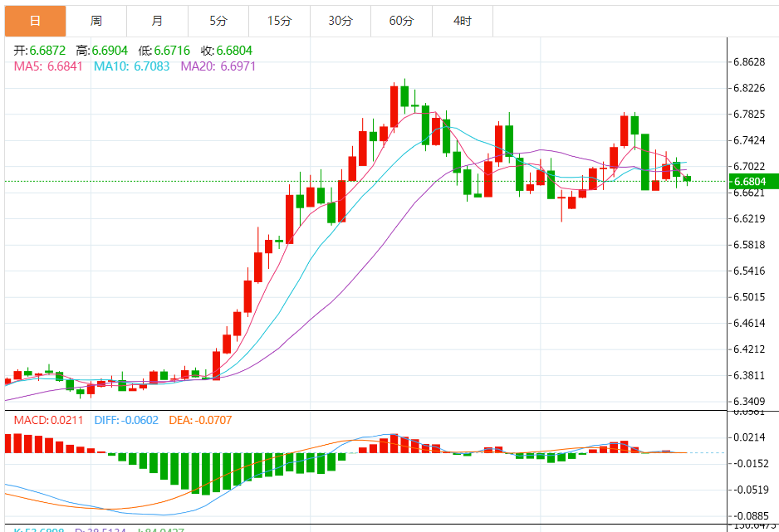Click the 6.5416 price axis label
Screen dimensions: 779x532
click(x=750, y=271)
